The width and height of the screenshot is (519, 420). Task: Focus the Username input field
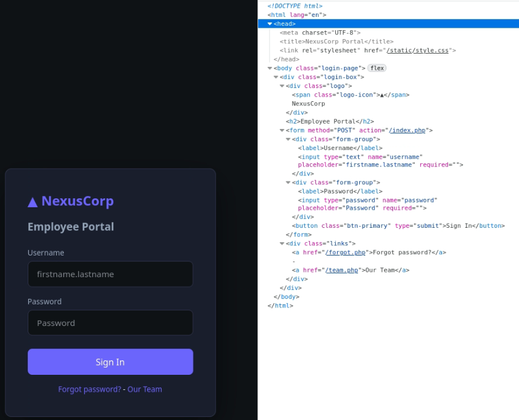coord(110,274)
